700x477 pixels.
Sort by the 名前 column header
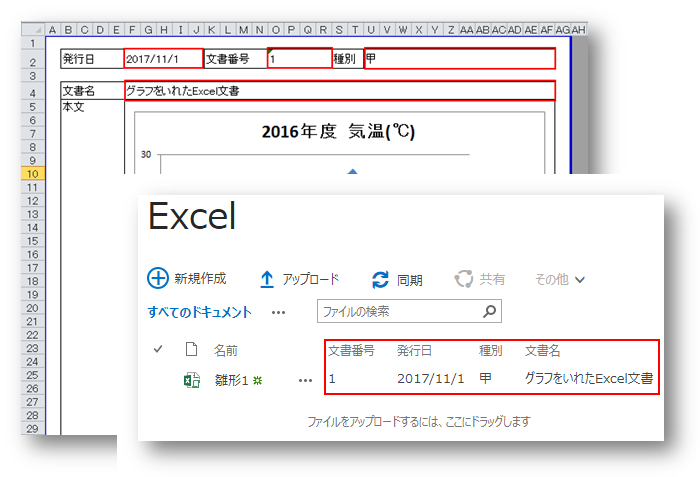pyautogui.click(x=226, y=351)
